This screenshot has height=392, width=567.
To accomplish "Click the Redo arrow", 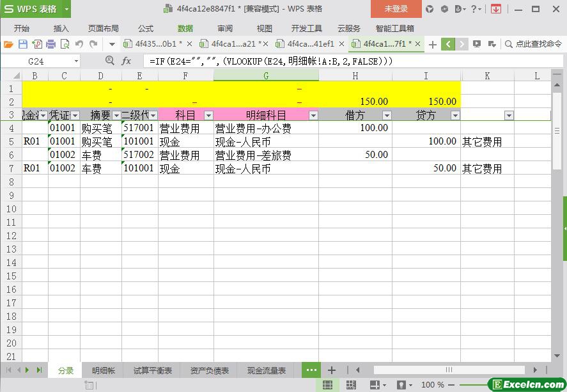I will click(x=94, y=44).
